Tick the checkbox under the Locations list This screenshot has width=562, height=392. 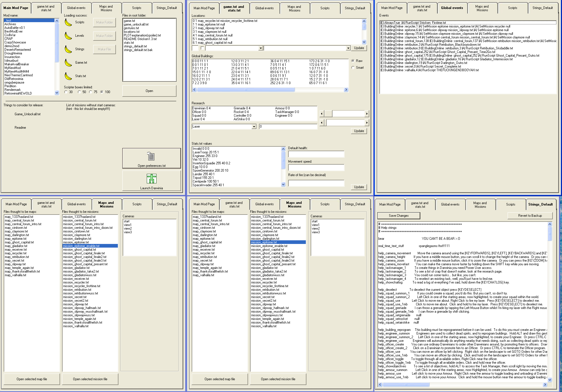pos(203,48)
